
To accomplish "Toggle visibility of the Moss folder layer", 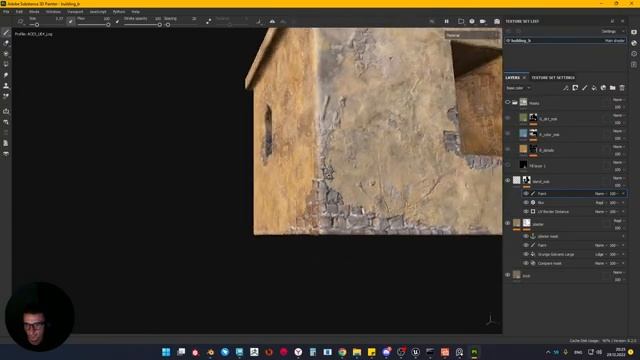I will [x=508, y=102].
